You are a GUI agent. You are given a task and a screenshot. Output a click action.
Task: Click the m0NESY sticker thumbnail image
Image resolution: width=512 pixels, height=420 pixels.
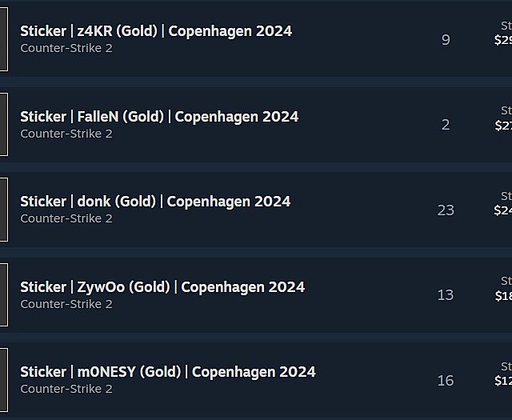point(3,380)
